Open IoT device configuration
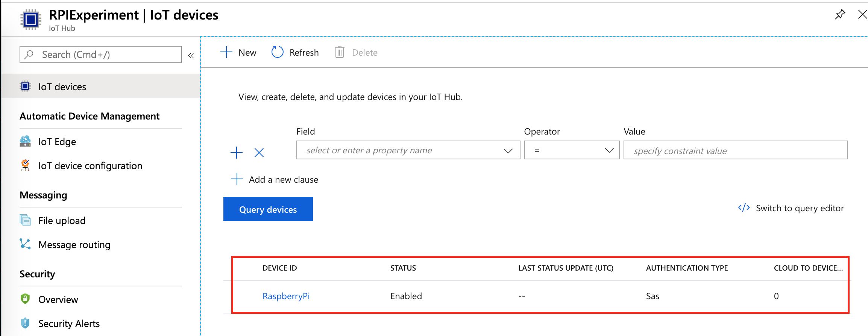Image resolution: width=868 pixels, height=336 pixels. coord(90,166)
